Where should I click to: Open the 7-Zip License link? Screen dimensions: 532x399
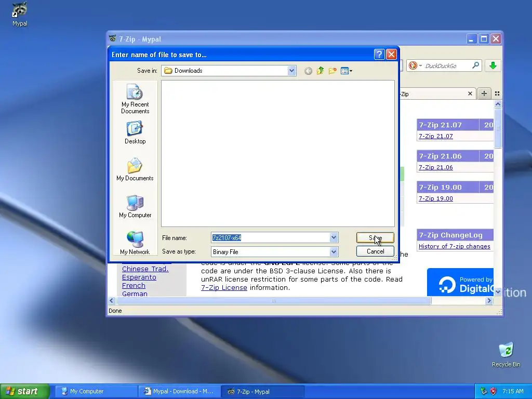tap(224, 287)
